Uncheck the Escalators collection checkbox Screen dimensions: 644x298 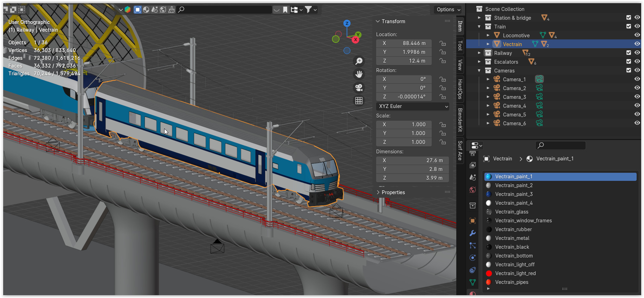click(x=629, y=61)
